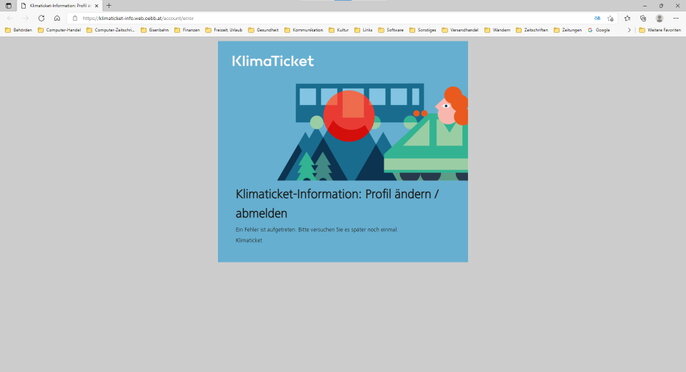Show more bookmarks with chevron arrow

click(629, 30)
